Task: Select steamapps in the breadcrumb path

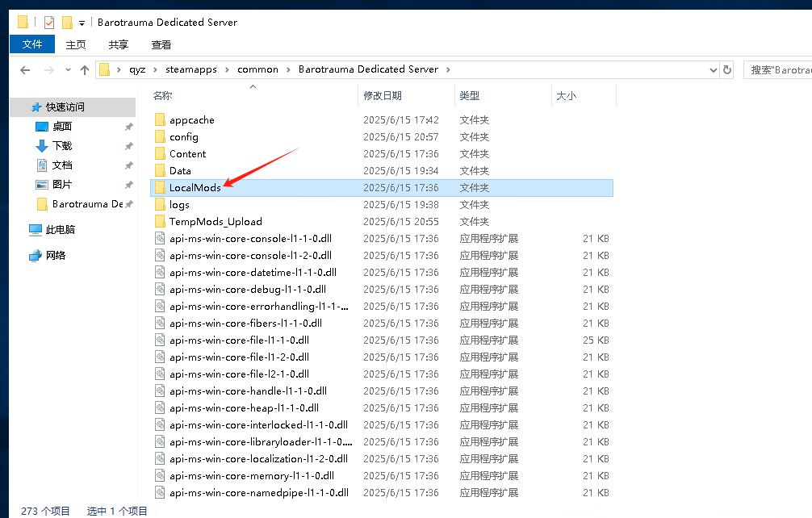Action: point(191,69)
